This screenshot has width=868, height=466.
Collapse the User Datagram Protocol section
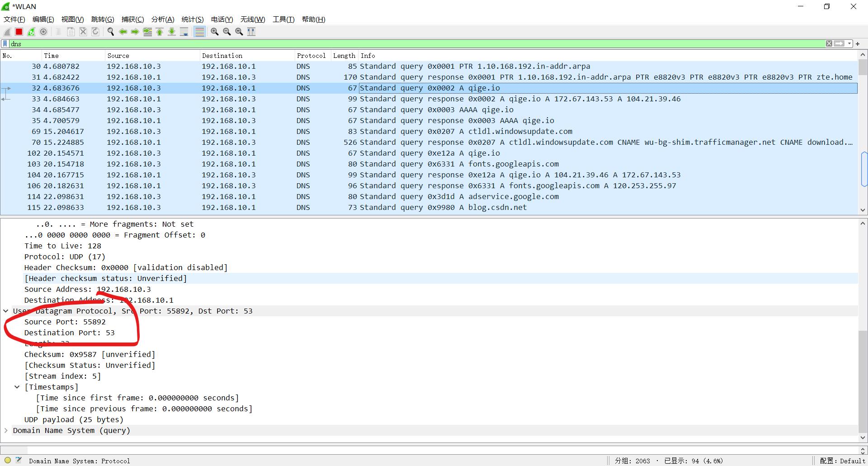click(x=6, y=311)
